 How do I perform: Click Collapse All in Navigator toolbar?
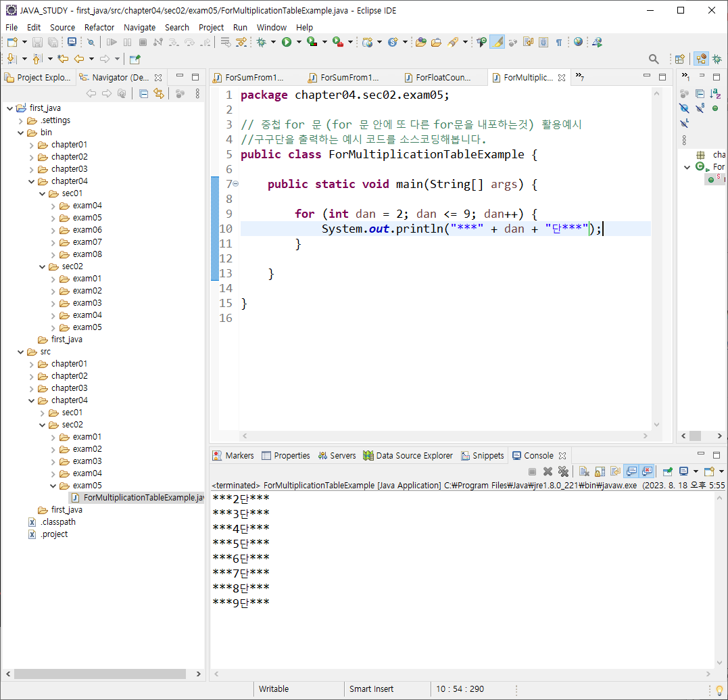[x=143, y=94]
